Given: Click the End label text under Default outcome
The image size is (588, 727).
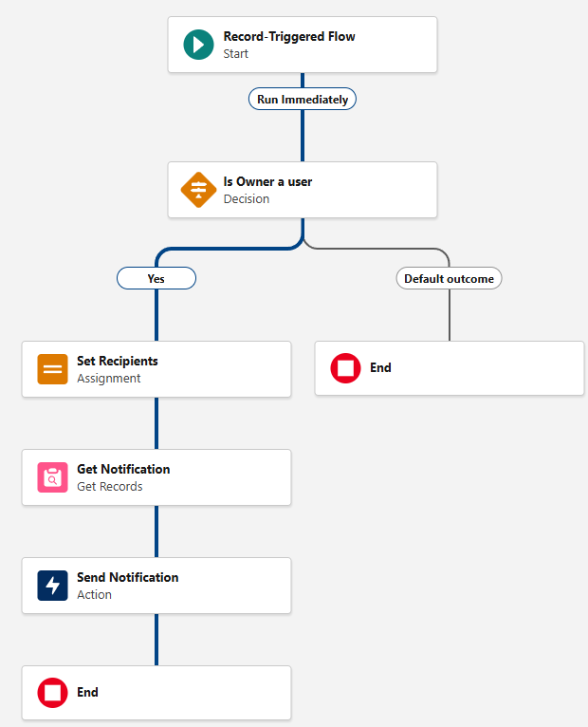Looking at the screenshot, I should pos(380,367).
